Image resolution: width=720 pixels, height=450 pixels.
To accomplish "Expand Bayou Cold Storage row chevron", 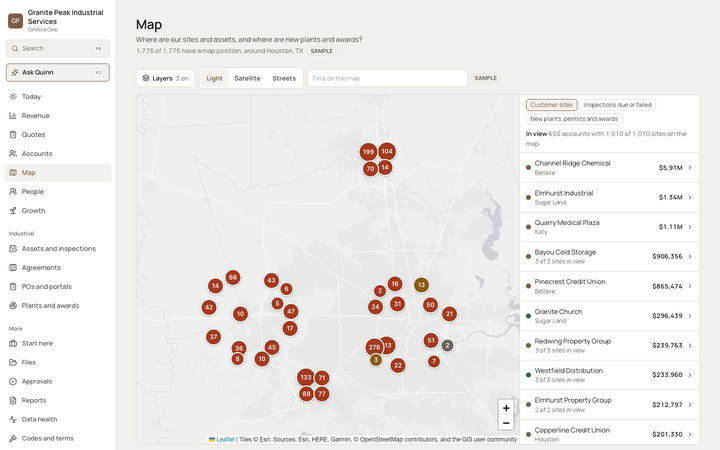I will pos(690,257).
